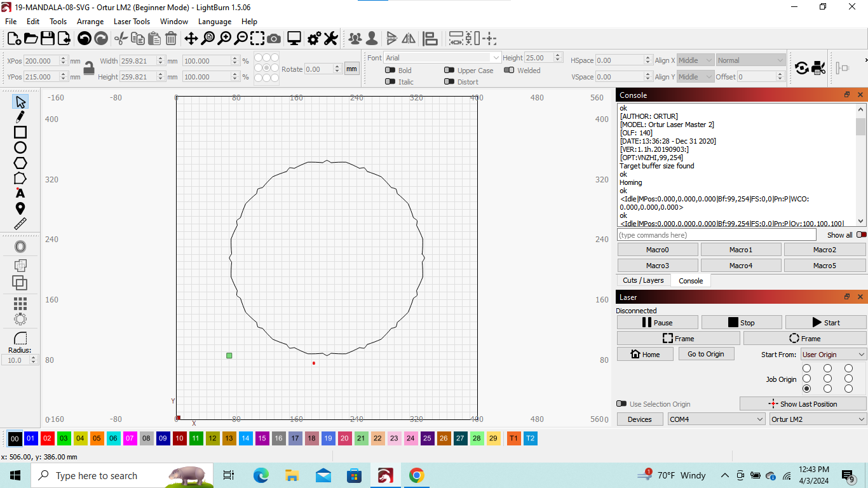Image resolution: width=868 pixels, height=488 pixels.
Task: Toggle the Bold font switch
Action: coord(390,71)
